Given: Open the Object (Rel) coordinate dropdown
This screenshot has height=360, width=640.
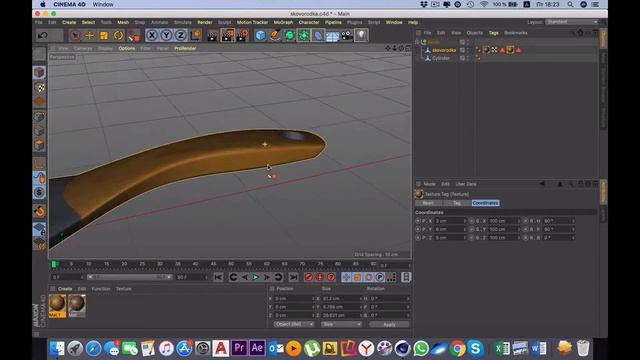Looking at the screenshot, I should pos(293,324).
